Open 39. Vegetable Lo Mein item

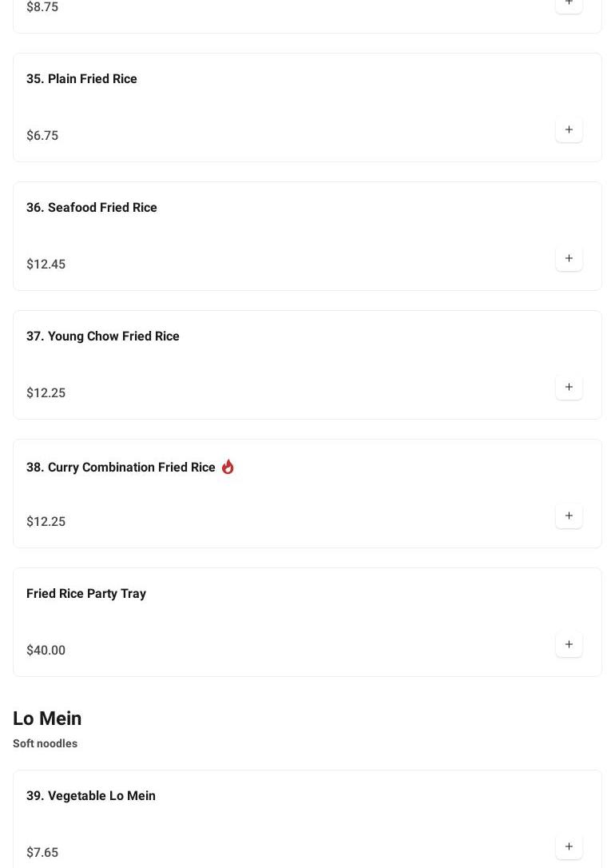click(90, 795)
